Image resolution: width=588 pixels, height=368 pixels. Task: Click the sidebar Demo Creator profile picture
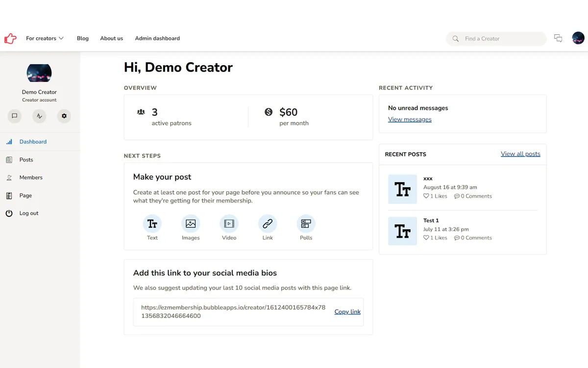click(x=39, y=73)
